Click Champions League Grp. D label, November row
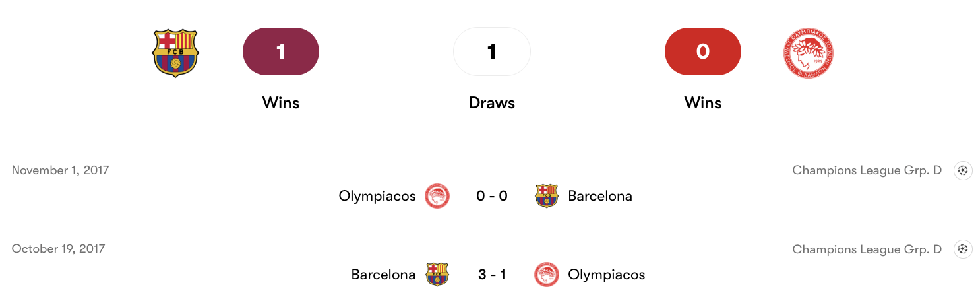 click(x=867, y=170)
